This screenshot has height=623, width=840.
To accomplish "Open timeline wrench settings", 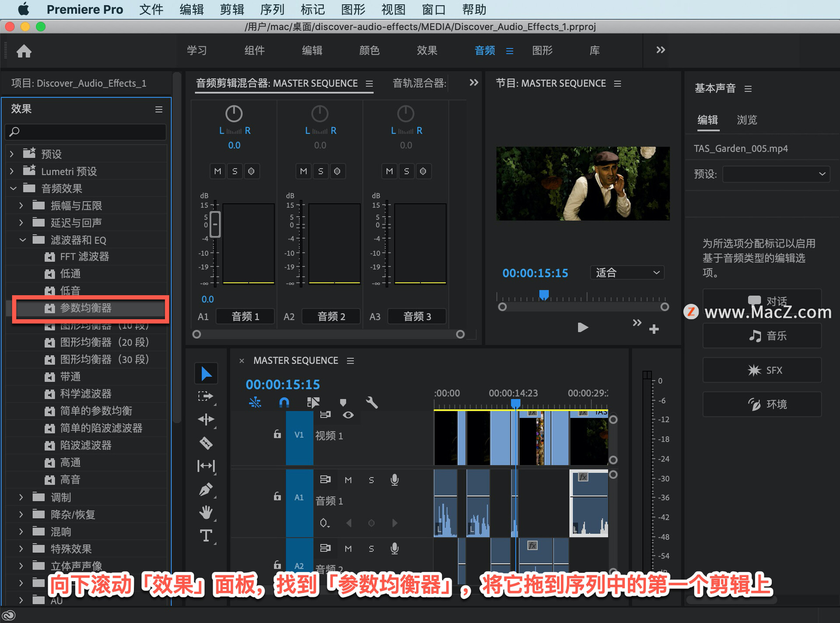I will tap(372, 402).
